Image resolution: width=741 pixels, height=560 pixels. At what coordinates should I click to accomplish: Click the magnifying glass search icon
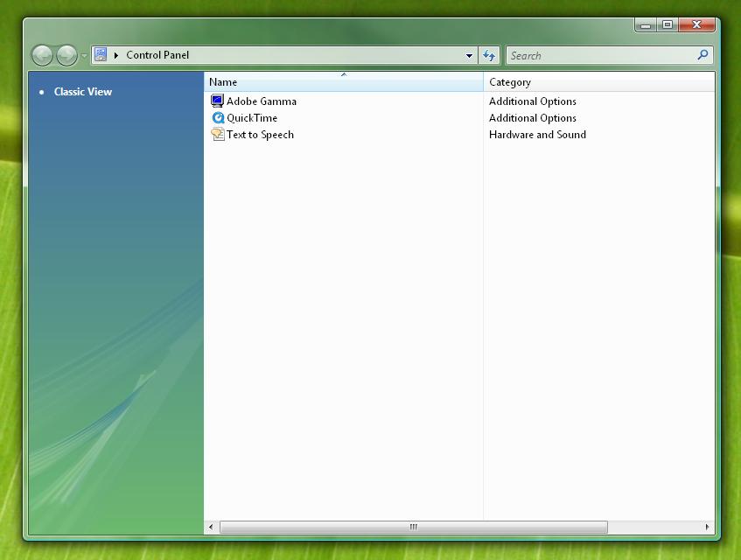tap(702, 54)
